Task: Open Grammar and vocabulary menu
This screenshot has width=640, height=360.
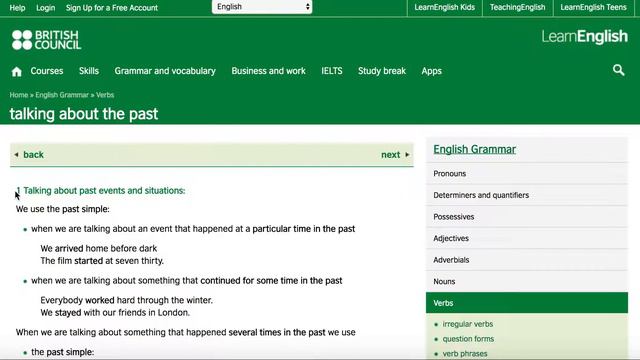Action: pyautogui.click(x=165, y=71)
